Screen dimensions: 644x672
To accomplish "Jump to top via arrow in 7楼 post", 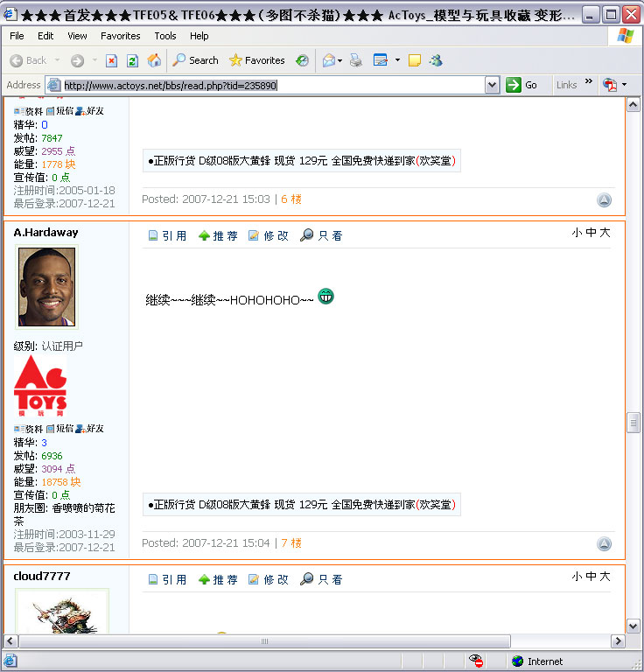I will tap(604, 544).
